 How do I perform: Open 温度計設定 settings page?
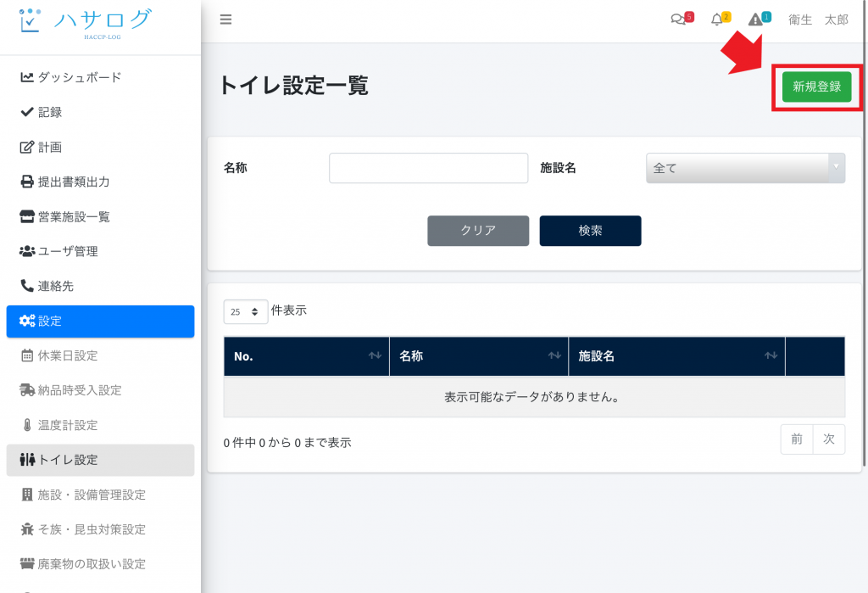coord(100,425)
